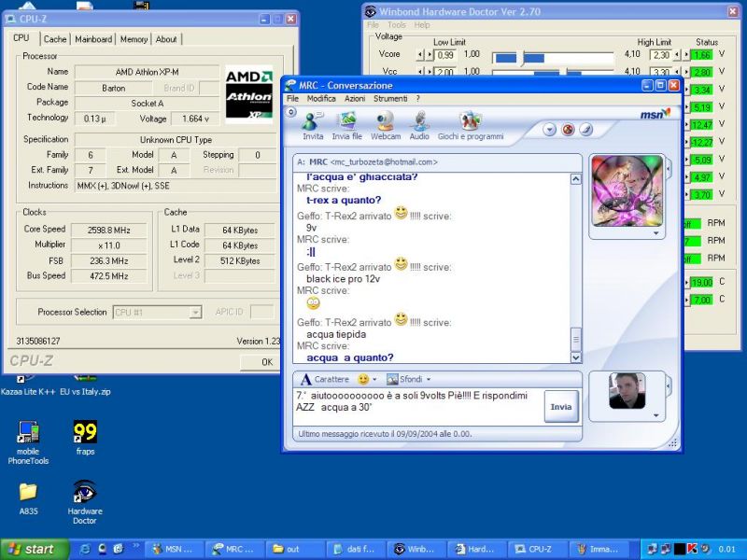Open the fraps desktop shortcut
Image resolution: width=747 pixels, height=560 pixels.
point(85,437)
